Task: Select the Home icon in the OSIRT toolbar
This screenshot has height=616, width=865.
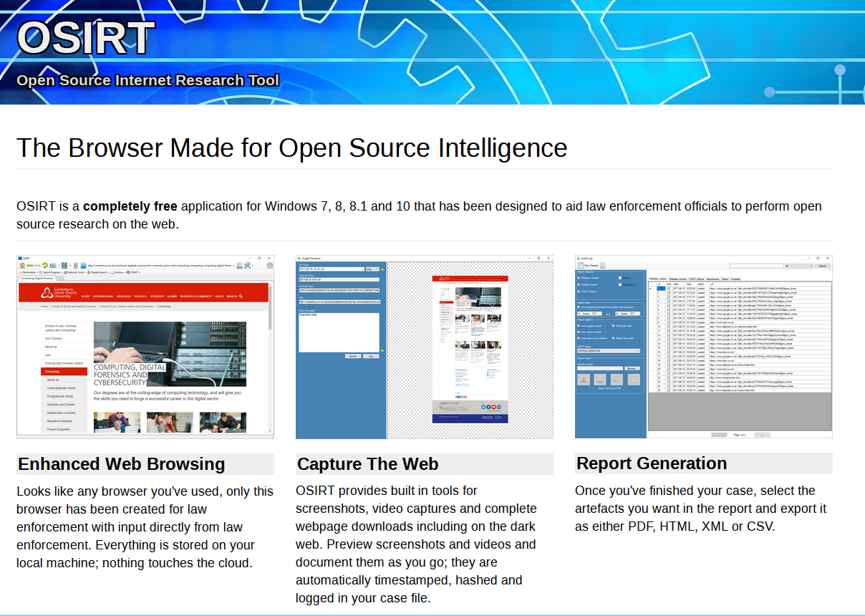Action: pyautogui.click(x=23, y=265)
